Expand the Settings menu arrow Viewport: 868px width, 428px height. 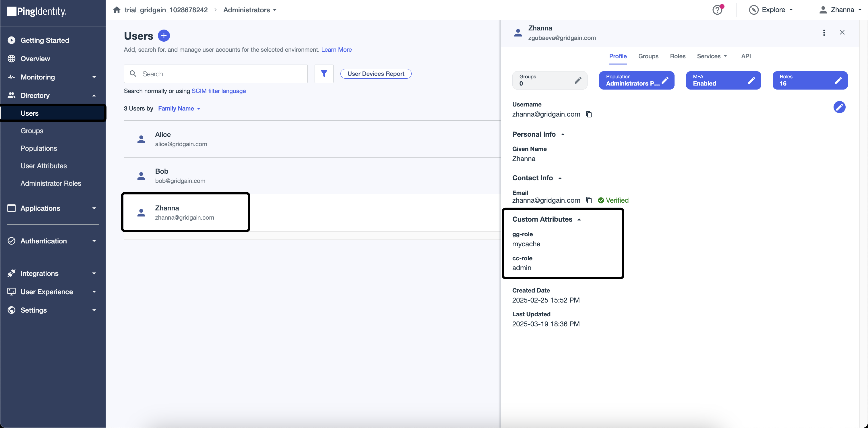(x=94, y=310)
